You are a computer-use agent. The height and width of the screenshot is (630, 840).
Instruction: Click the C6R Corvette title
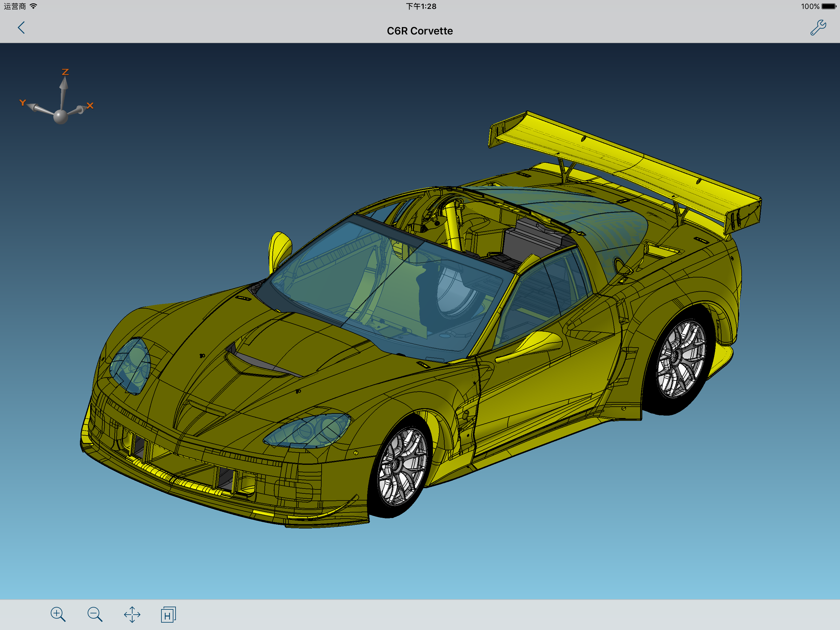[420, 31]
